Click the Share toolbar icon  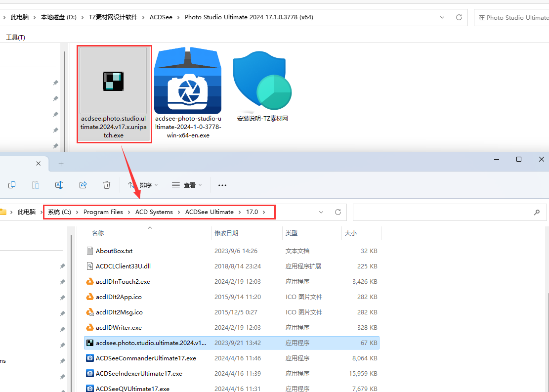pyautogui.click(x=83, y=184)
